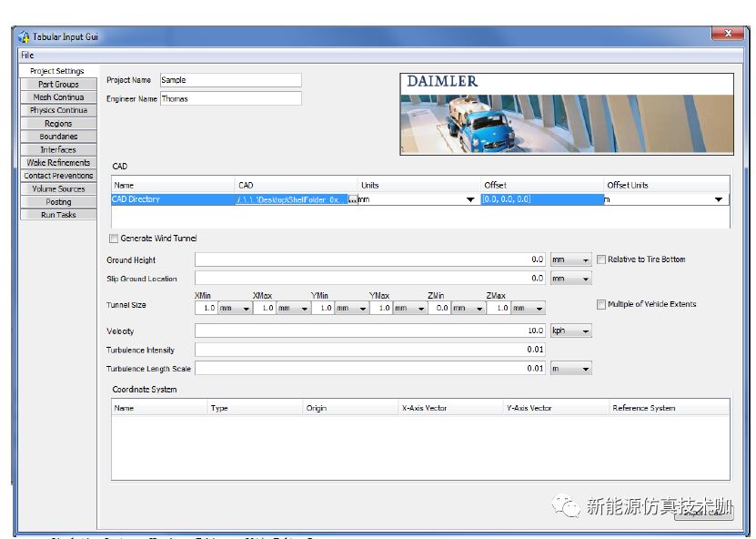Open the CAD Offset Units dropdown
This screenshot has height=539, width=756.
point(718,199)
